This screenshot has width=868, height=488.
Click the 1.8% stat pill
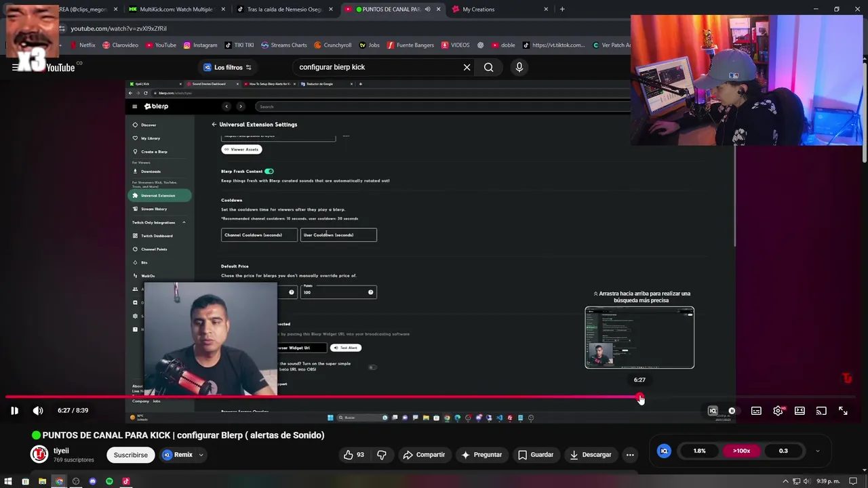[x=699, y=451]
